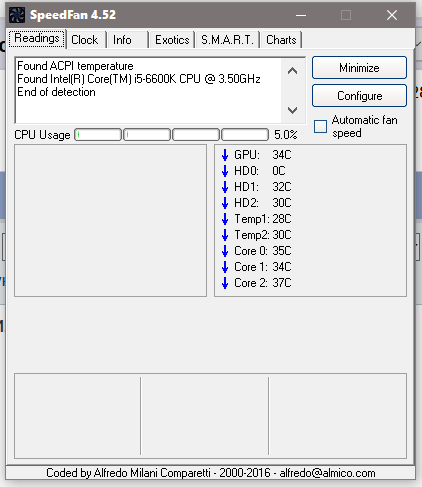422x487 pixels.
Task: Go to the Exotics tab
Action: [172, 40]
